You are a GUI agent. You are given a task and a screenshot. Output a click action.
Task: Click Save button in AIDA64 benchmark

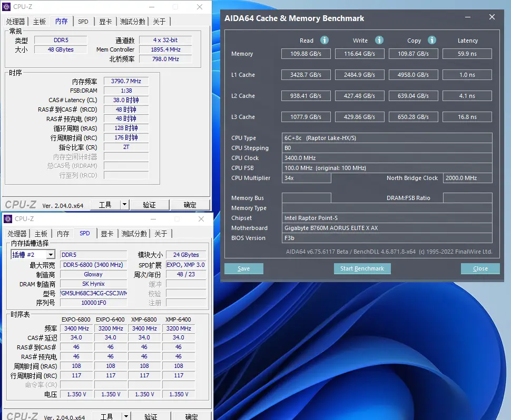[244, 268]
